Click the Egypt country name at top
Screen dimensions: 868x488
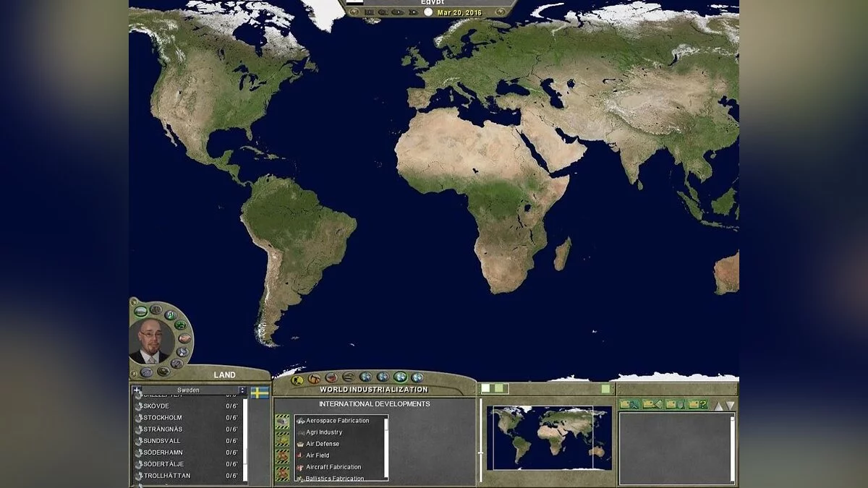[x=433, y=2]
